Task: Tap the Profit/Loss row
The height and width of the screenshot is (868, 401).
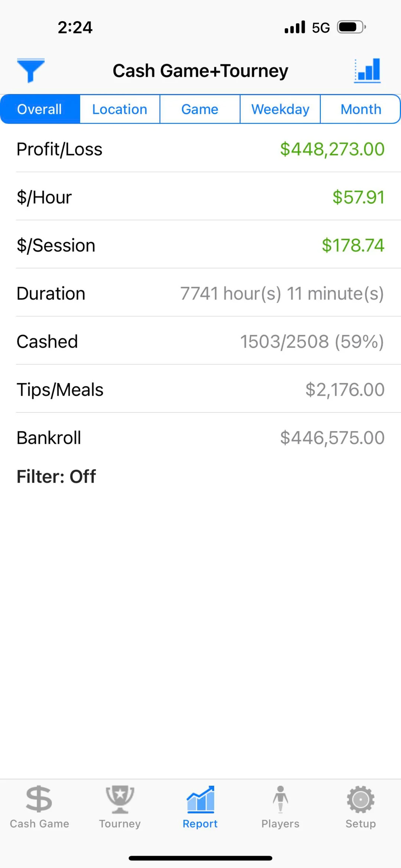Action: coord(200,149)
